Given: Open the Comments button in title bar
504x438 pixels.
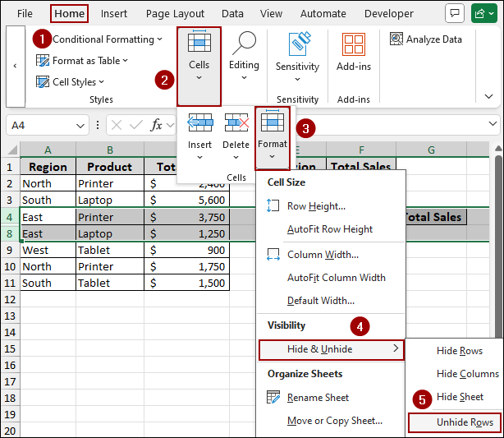Looking at the screenshot, I should pos(453,14).
